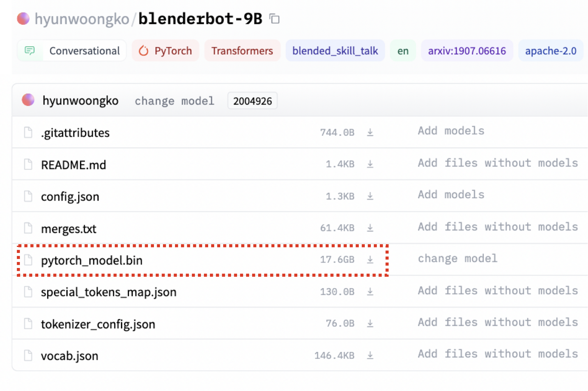Image resolution: width=588 pixels, height=391 pixels.
Task: Open 'change model' commit for pytorch_model.bin
Action: click(x=458, y=259)
